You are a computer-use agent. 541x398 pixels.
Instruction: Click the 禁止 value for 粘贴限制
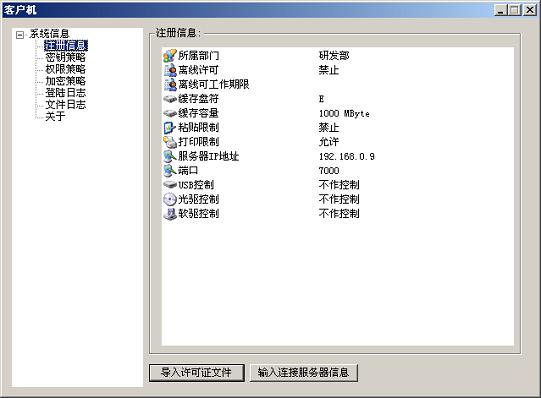pos(329,128)
